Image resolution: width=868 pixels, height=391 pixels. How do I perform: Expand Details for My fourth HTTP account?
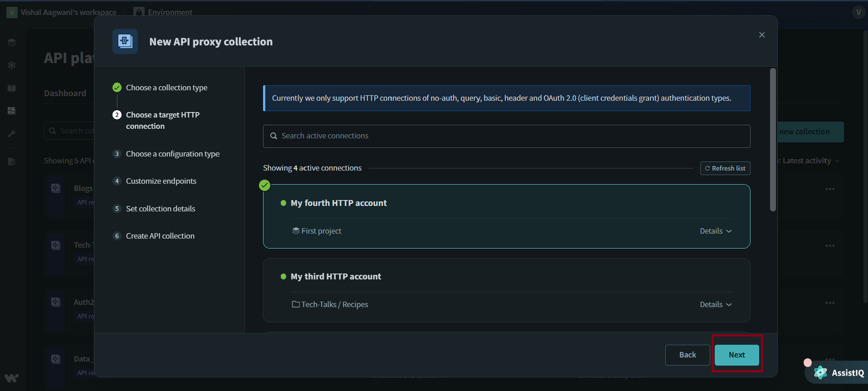click(x=716, y=231)
